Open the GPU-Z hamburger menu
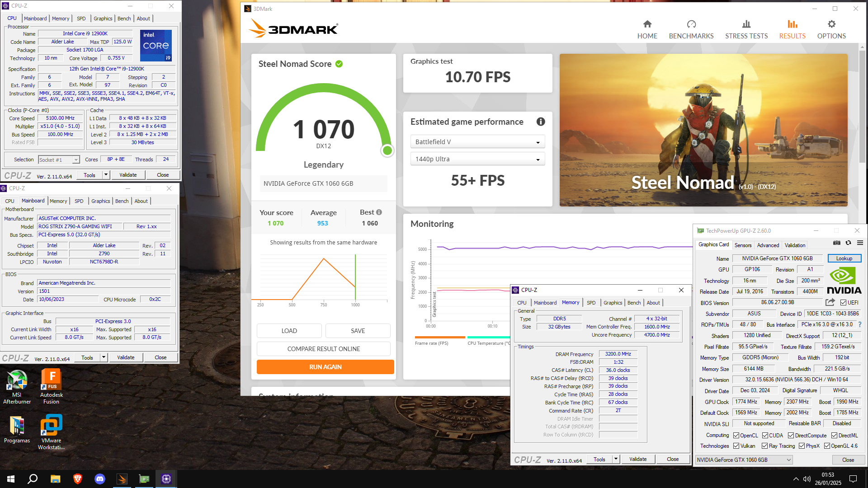The height and width of the screenshot is (488, 868). [x=860, y=243]
